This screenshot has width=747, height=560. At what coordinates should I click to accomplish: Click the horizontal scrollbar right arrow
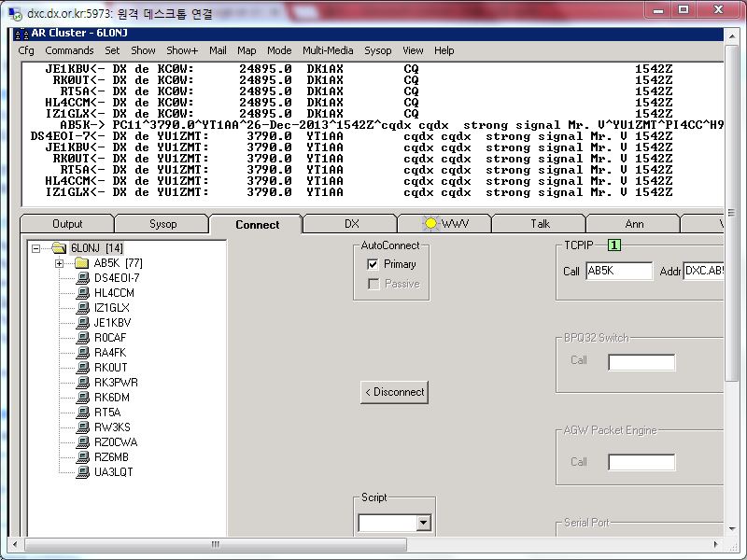coord(716,544)
